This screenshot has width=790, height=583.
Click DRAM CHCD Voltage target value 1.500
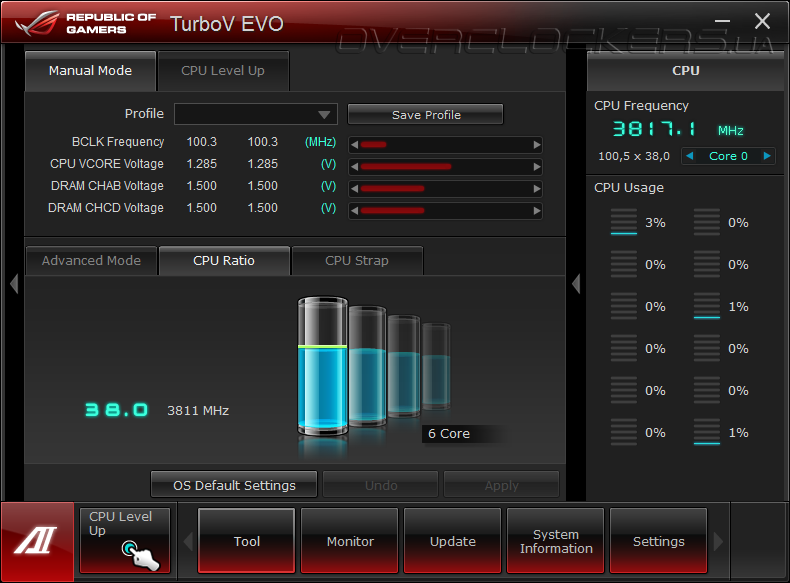(262, 208)
